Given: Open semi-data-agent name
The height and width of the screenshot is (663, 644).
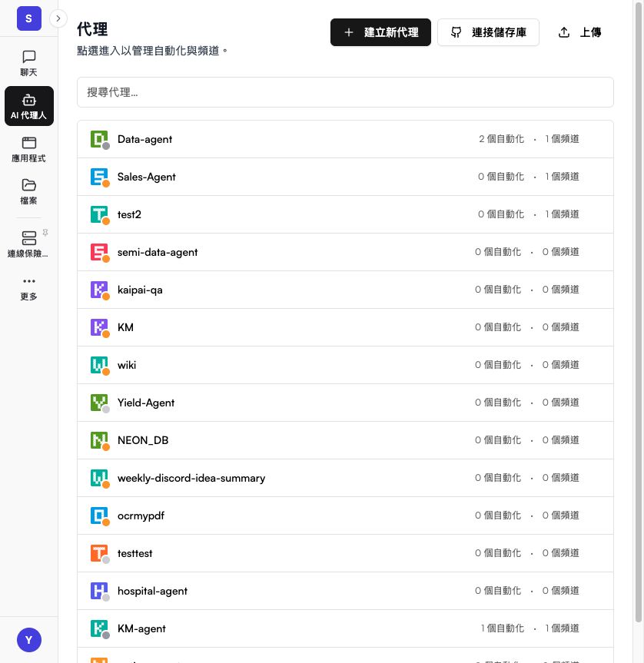Looking at the screenshot, I should [x=158, y=253].
